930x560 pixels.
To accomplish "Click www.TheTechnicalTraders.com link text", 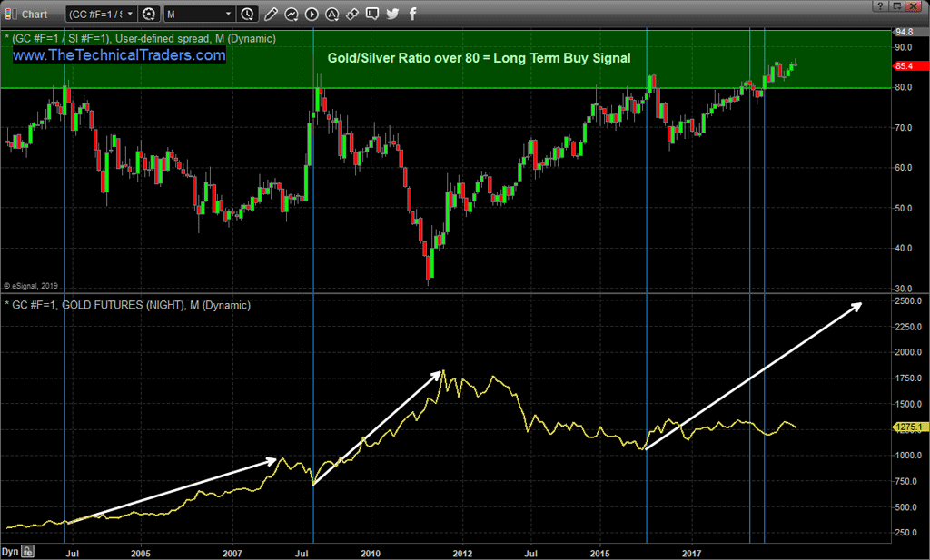I will tap(119, 55).
